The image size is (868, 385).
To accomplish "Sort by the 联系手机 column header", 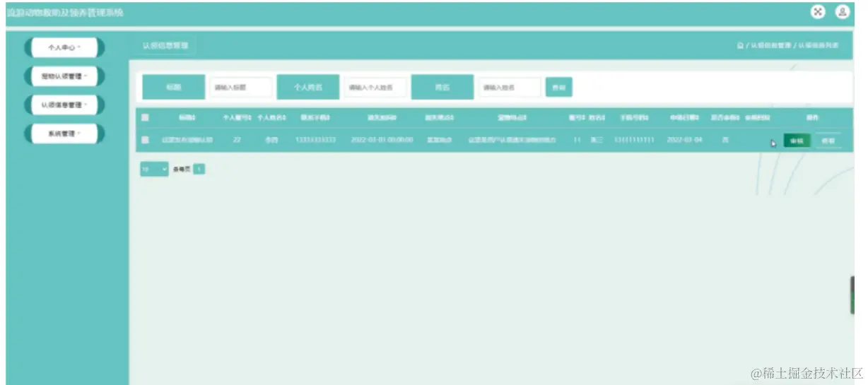I will [315, 117].
